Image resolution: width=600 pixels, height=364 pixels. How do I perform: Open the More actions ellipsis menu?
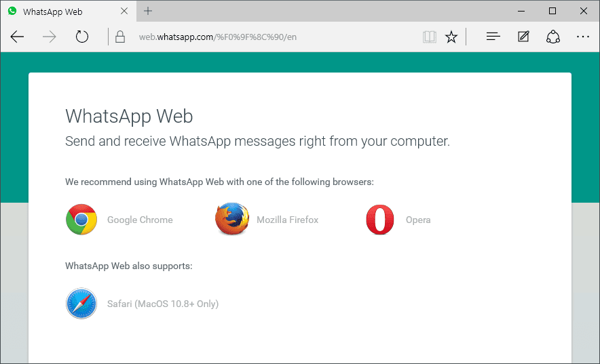coord(583,37)
